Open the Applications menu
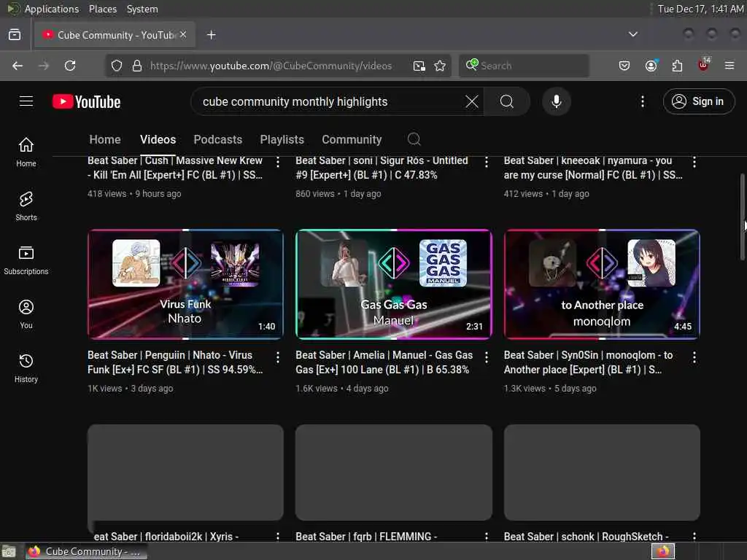Screen dimensions: 747x560 click(52, 9)
